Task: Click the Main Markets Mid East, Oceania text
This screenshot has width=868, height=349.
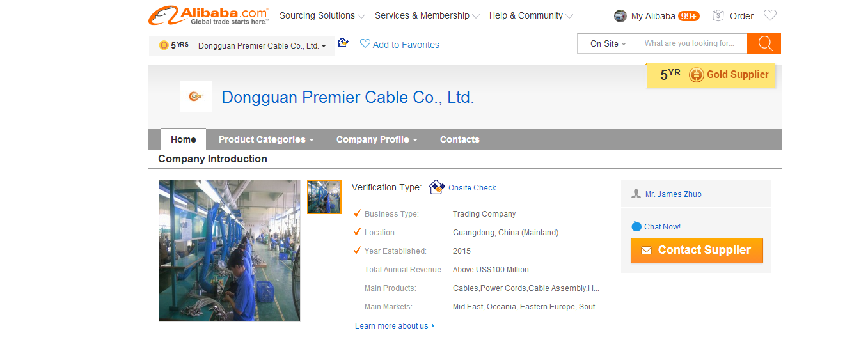Action: (x=527, y=307)
